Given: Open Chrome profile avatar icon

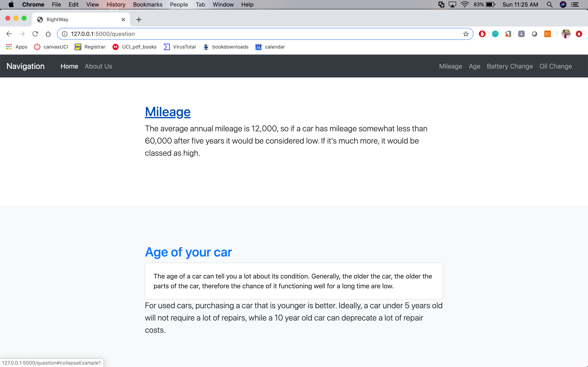Looking at the screenshot, I should pyautogui.click(x=566, y=34).
